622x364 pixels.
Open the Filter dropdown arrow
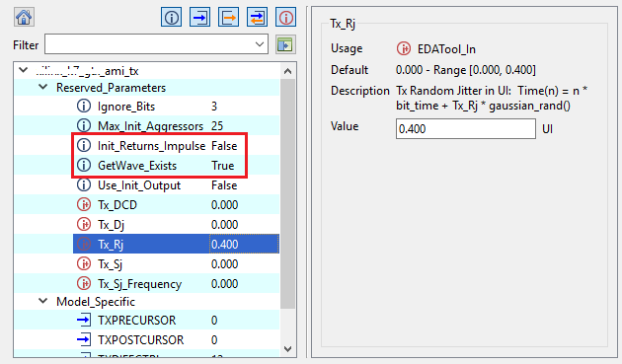[260, 44]
